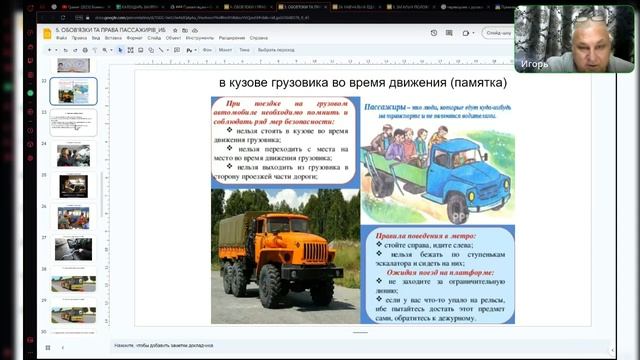Open the Объект menu
The height and width of the screenshot is (360, 640).
click(x=173, y=38)
